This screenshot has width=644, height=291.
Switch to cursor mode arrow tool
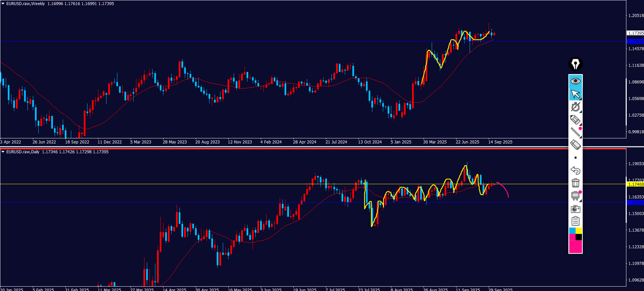click(x=575, y=94)
